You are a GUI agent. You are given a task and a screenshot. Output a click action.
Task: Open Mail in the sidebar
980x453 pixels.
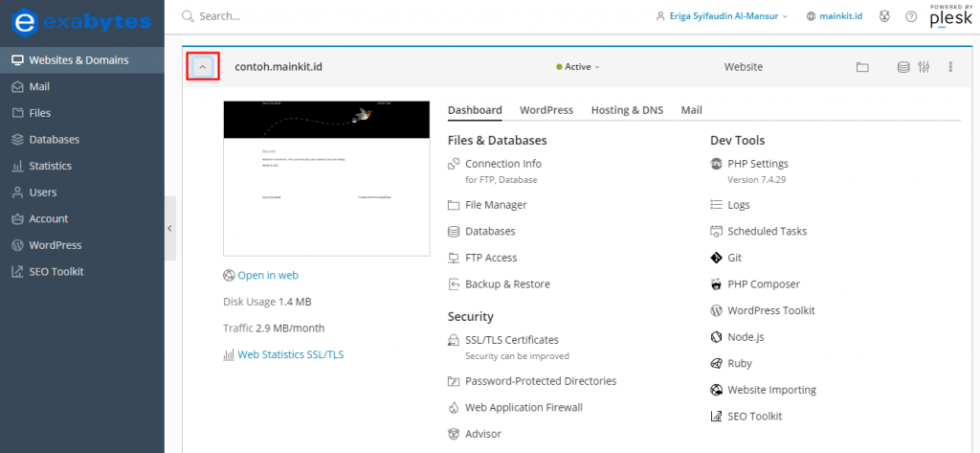pos(82,87)
